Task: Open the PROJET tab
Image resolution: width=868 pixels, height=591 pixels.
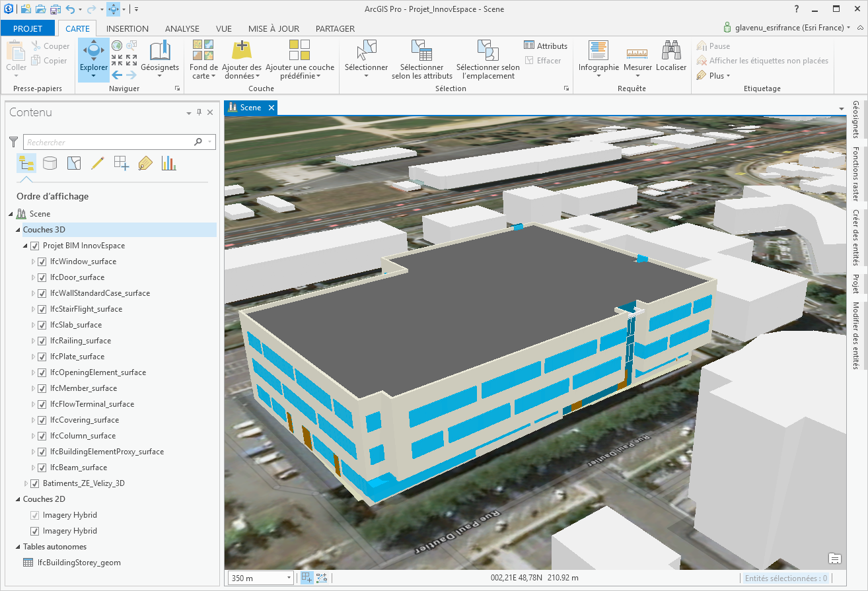Action: [28, 28]
